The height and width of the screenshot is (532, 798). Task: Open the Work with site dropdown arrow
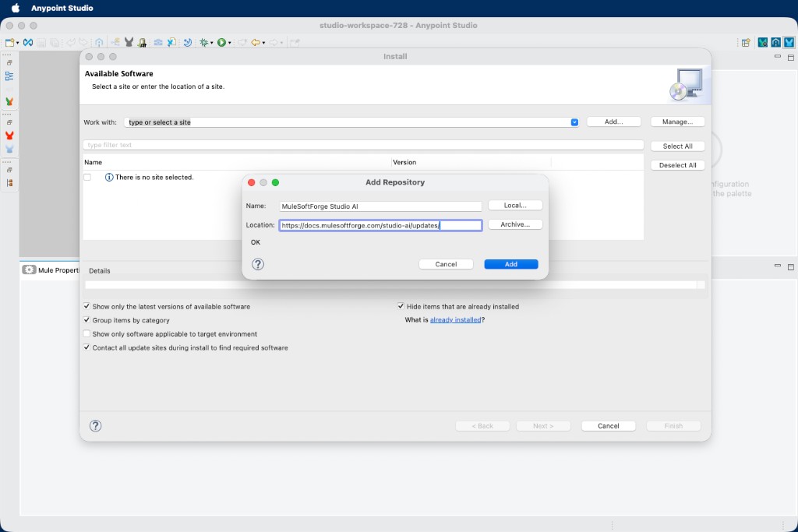(x=574, y=122)
